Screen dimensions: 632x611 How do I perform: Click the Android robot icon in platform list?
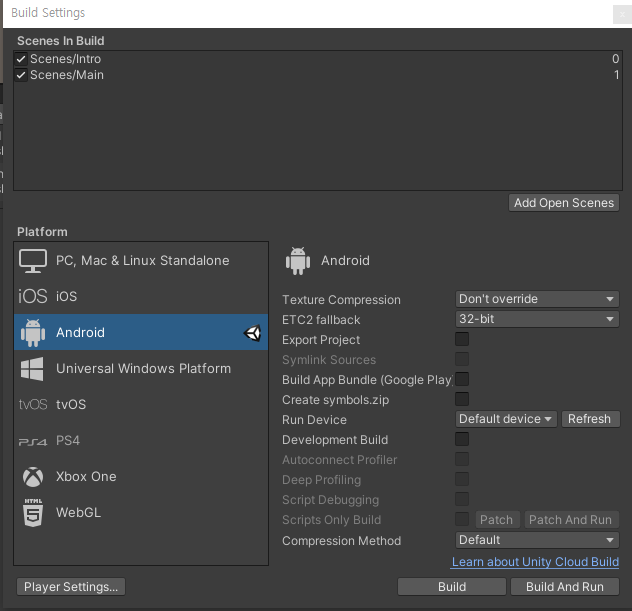pos(33,333)
